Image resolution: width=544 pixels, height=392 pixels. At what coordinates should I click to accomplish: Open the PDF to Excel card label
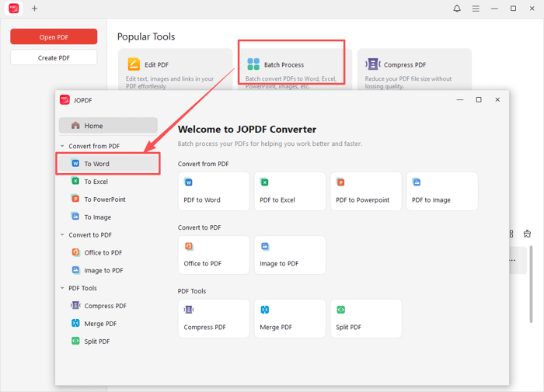[277, 200]
